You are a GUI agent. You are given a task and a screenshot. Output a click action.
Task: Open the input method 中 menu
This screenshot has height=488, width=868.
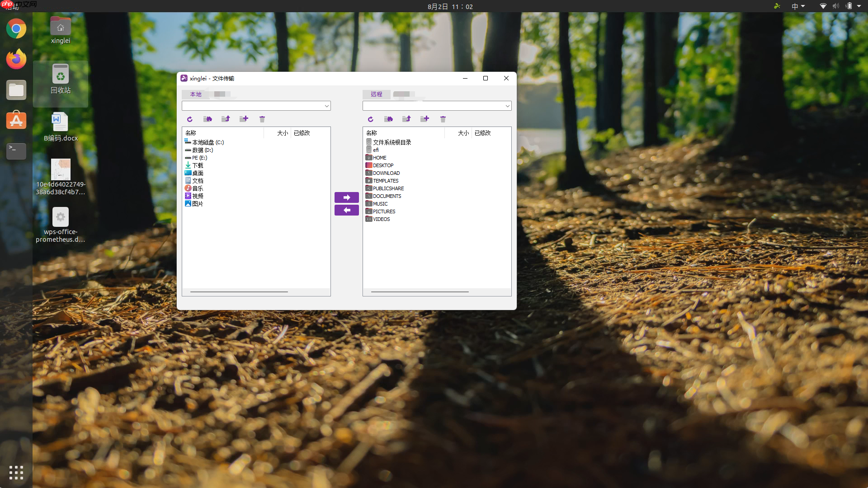tap(798, 6)
